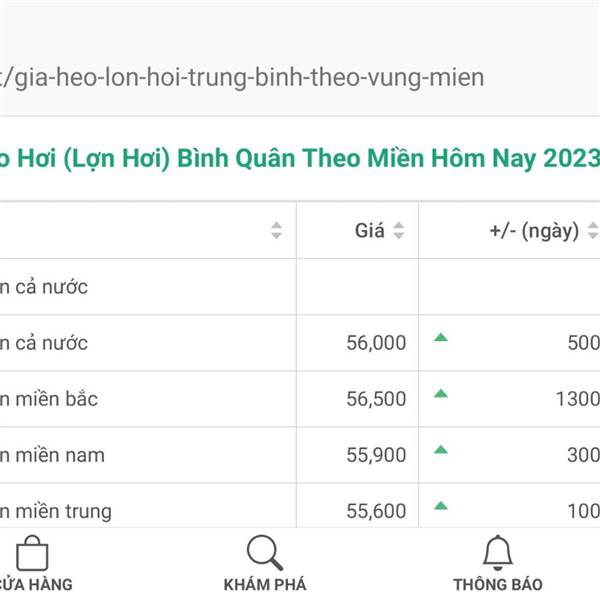Switch to the THÔNG BÁO tab label

(x=498, y=585)
